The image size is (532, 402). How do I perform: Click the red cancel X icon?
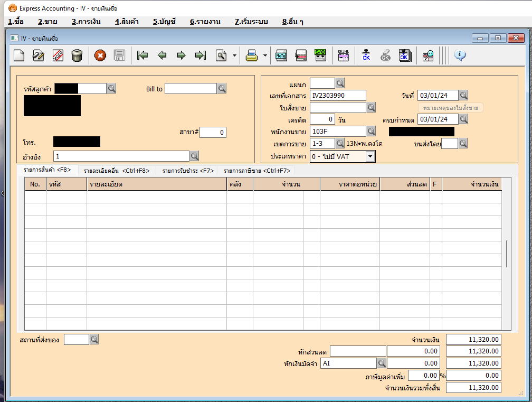(100, 55)
